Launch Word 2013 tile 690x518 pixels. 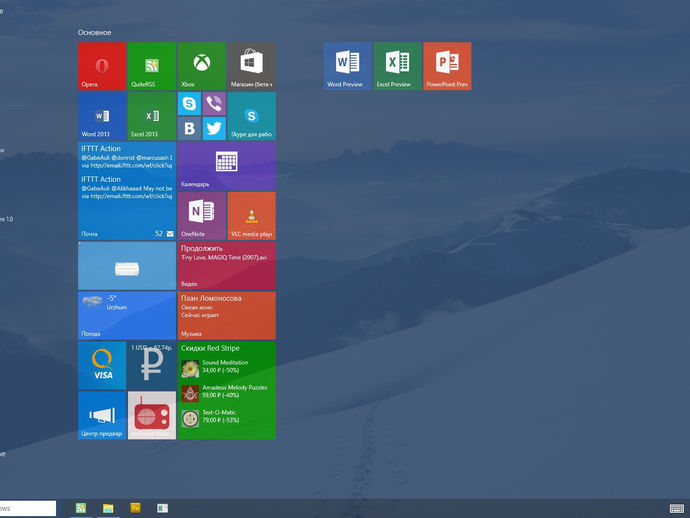pyautogui.click(x=102, y=116)
